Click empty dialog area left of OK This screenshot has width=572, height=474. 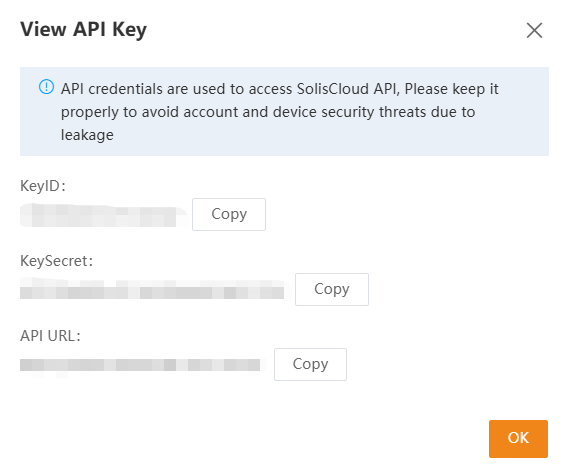(x=255, y=439)
